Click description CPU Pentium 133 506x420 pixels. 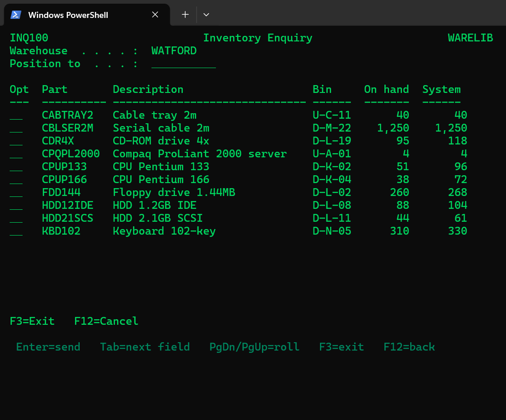(161, 167)
